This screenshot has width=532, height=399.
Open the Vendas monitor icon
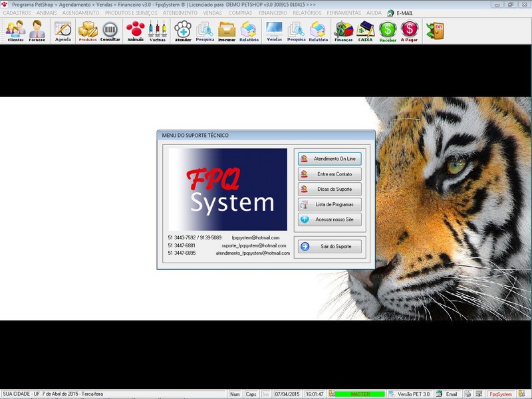click(x=274, y=31)
